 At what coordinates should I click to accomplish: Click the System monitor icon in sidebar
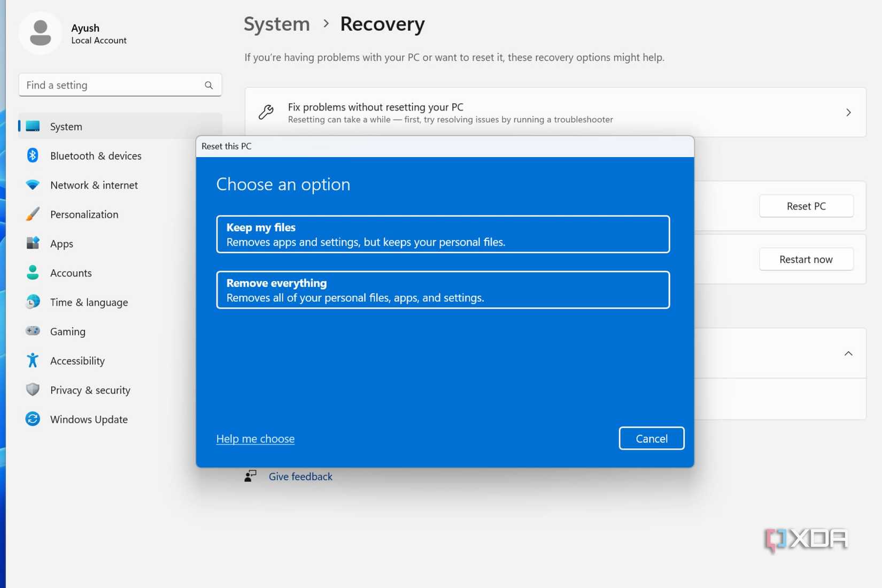[x=33, y=126]
